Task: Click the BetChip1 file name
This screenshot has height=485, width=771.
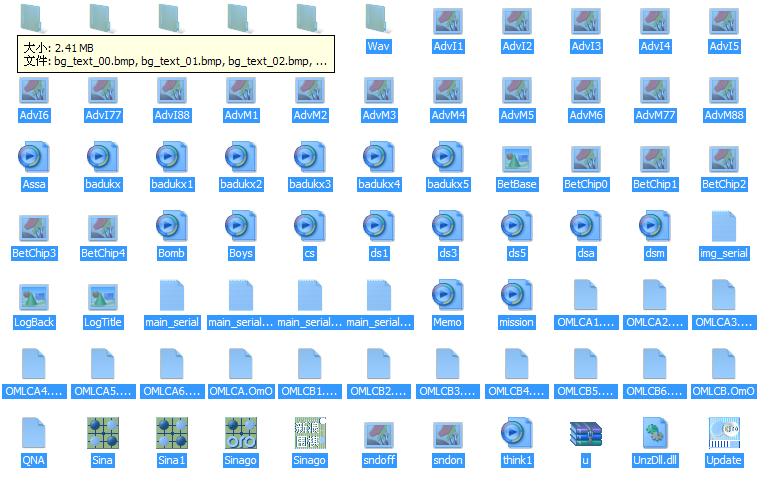Action: click(x=655, y=184)
